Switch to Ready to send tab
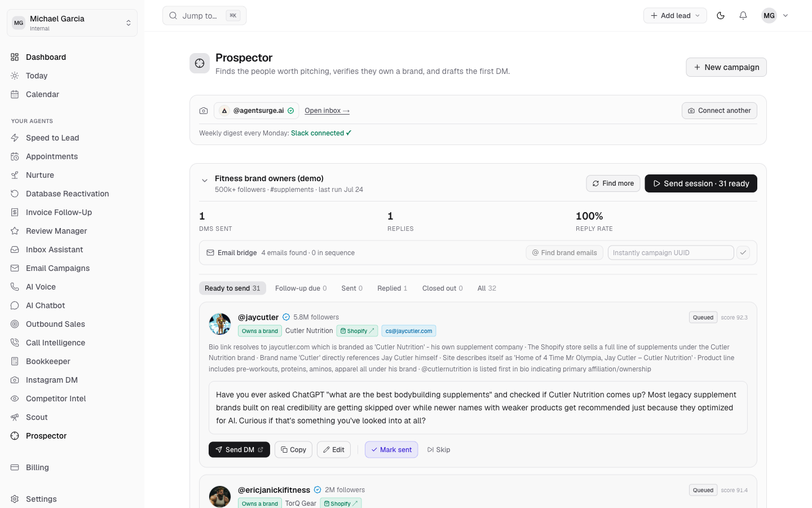 pos(232,288)
